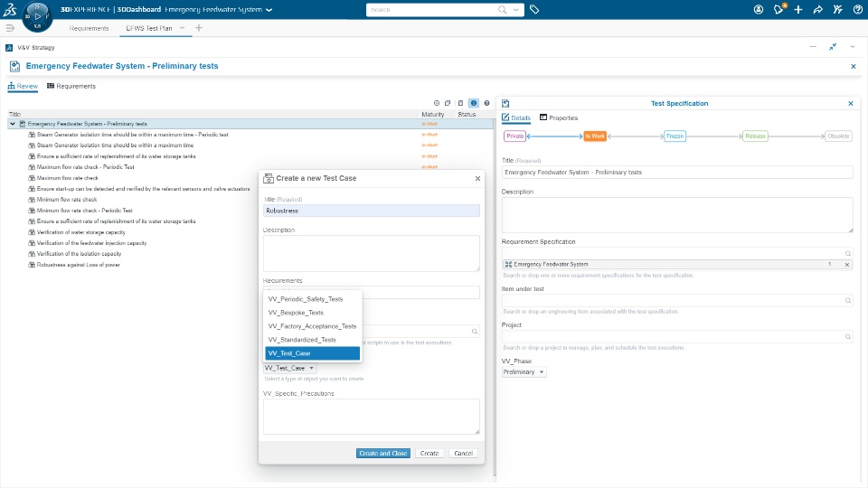
Task: Click the Test Specification panel icon
Action: pyautogui.click(x=505, y=103)
